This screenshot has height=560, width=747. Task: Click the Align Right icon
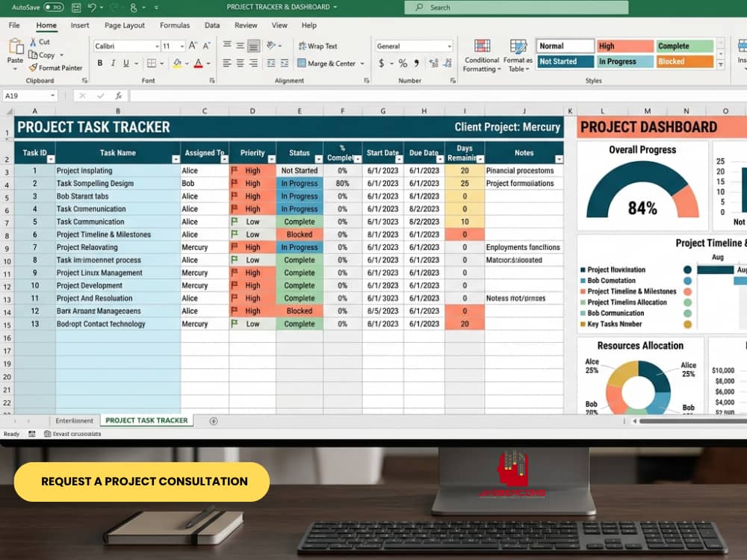(253, 63)
